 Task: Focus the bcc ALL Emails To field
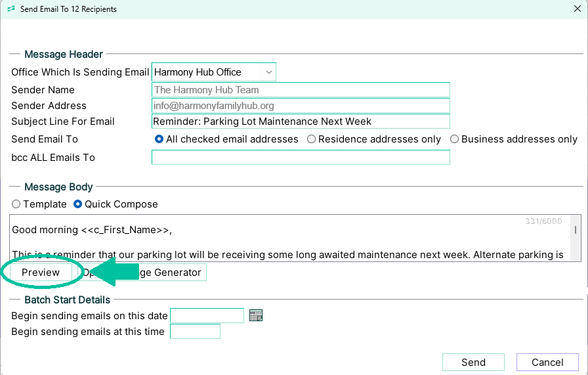pyautogui.click(x=301, y=158)
